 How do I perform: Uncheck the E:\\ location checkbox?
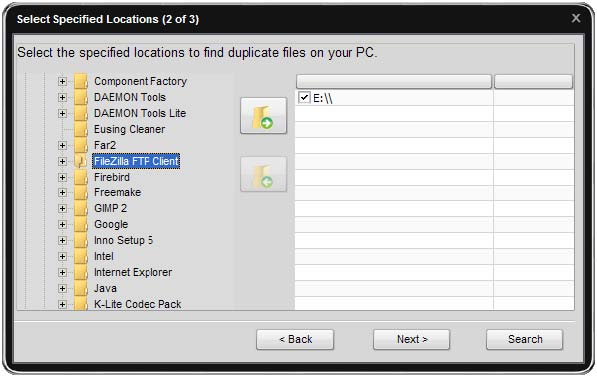coord(304,98)
